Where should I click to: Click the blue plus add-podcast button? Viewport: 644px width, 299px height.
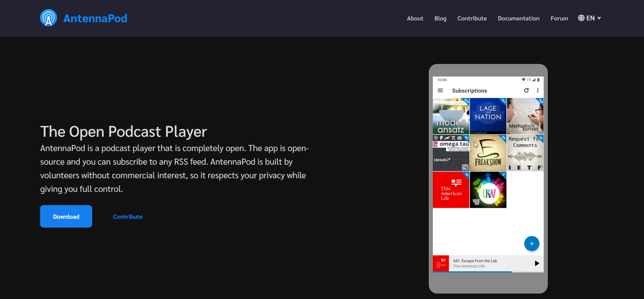coord(531,244)
